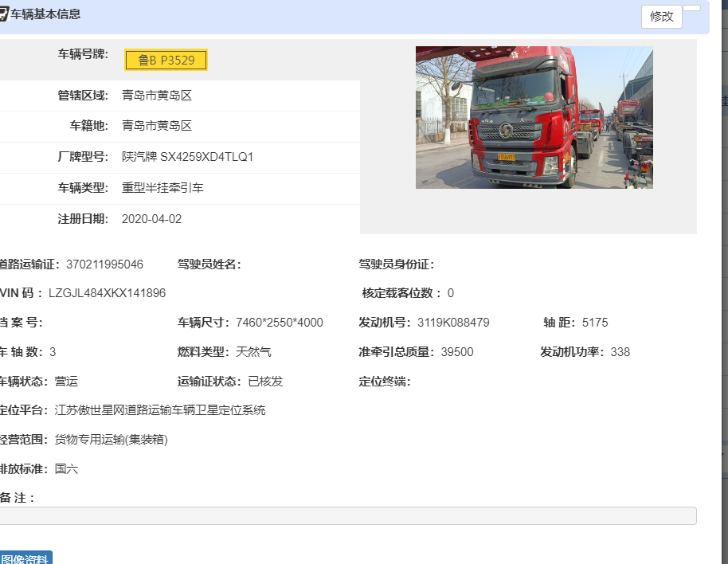Click the 修改 edit button
Viewport: 728px width, 564px height.
pyautogui.click(x=661, y=17)
